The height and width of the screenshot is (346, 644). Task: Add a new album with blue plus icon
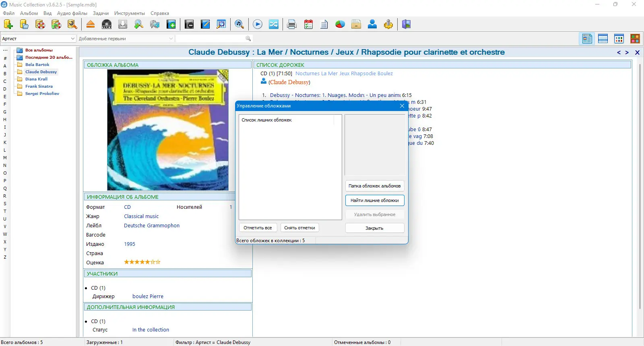click(x=171, y=25)
